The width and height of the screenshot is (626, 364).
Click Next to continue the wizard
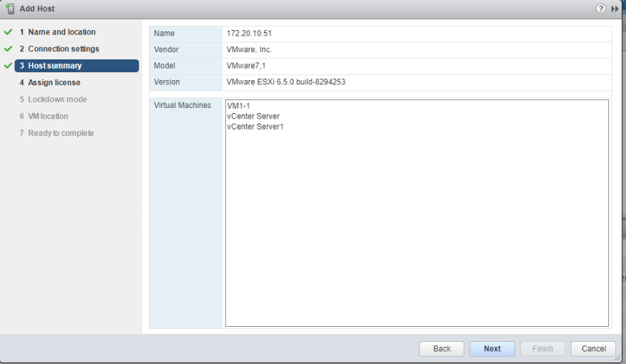coord(492,349)
